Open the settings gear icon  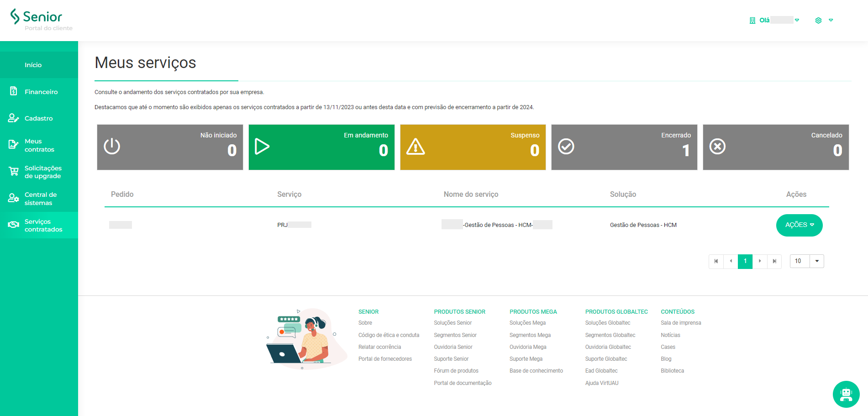click(x=818, y=20)
